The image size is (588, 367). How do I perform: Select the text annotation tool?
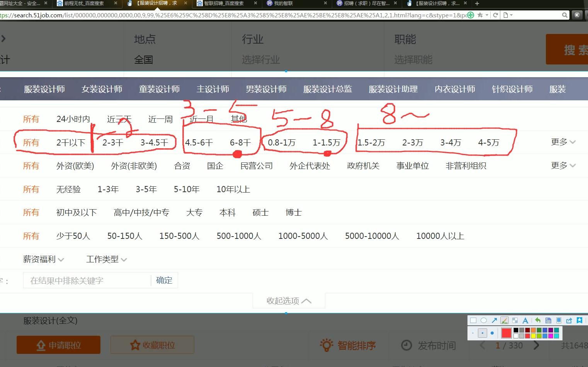[525, 320]
